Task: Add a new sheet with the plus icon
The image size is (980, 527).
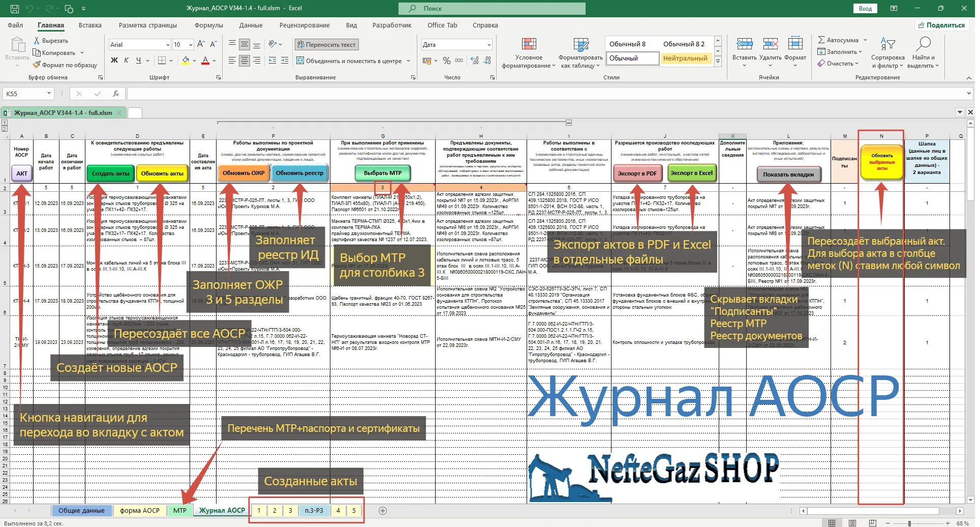Action: tap(383, 510)
